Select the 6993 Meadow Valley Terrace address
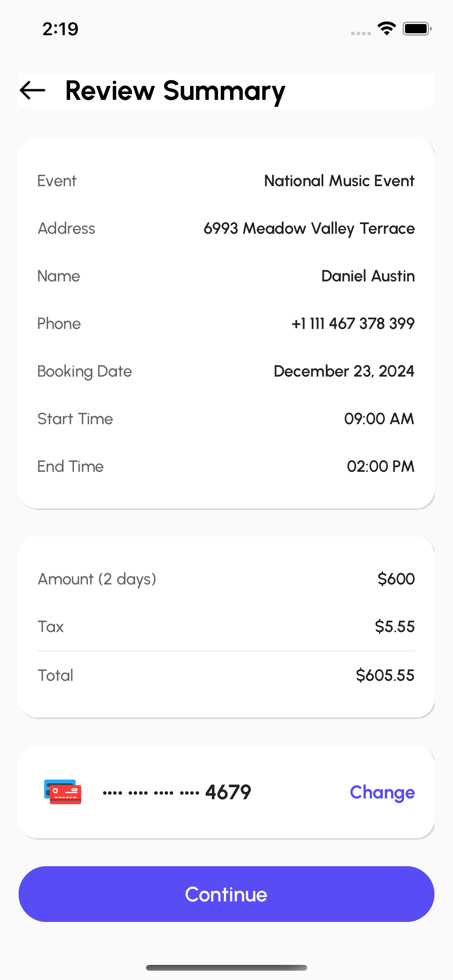Screen dimensions: 453x980 pos(309,228)
